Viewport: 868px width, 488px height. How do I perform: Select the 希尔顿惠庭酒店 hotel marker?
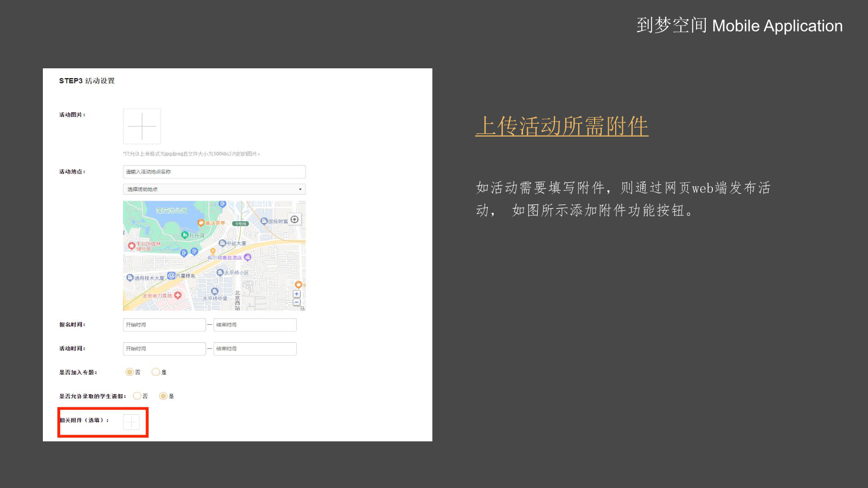(247, 257)
